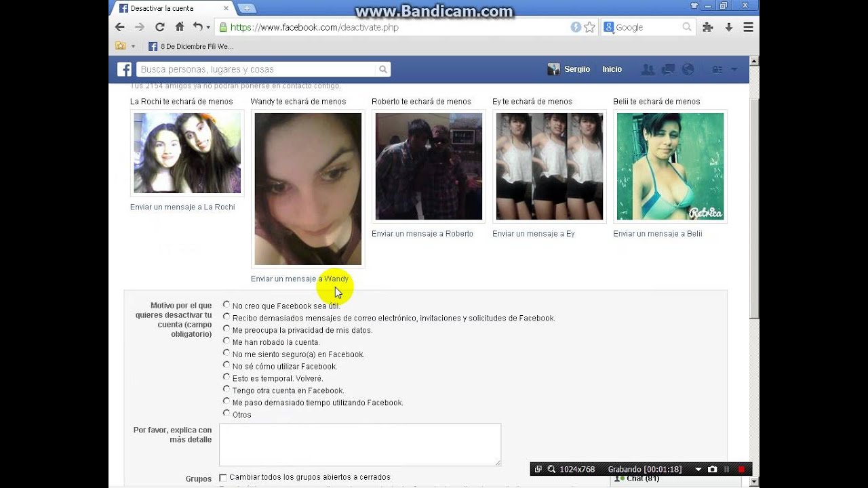Click 'Enviar un mensaje a Roberto'
This screenshot has width=868, height=488.
[x=422, y=233]
